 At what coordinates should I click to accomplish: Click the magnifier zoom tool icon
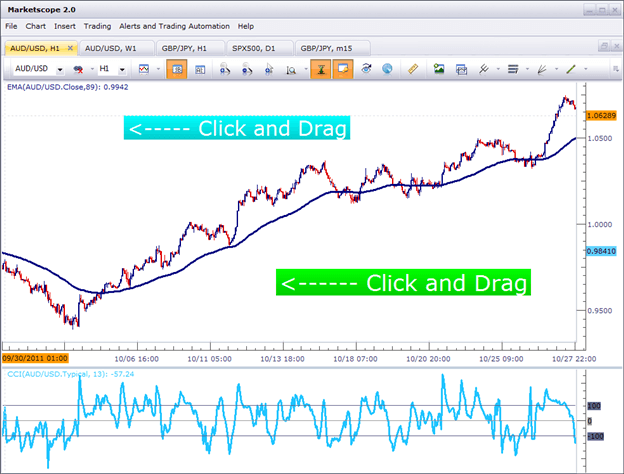[x=290, y=69]
